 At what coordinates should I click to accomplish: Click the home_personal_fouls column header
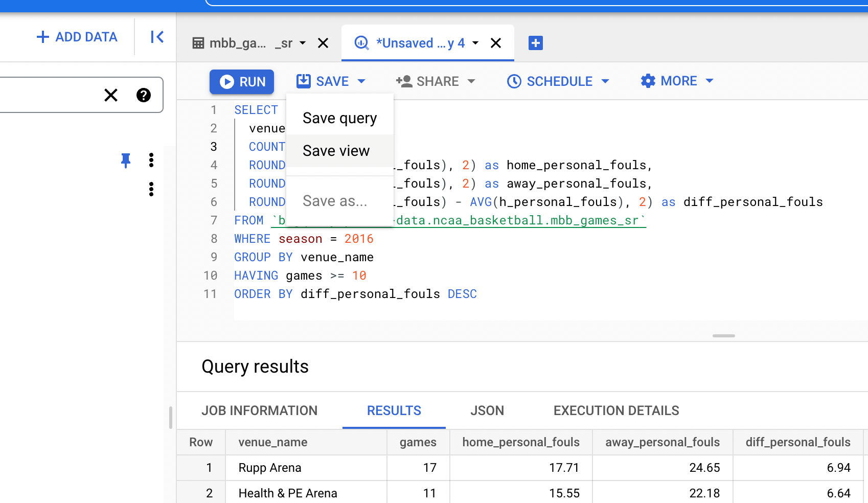[521, 442]
